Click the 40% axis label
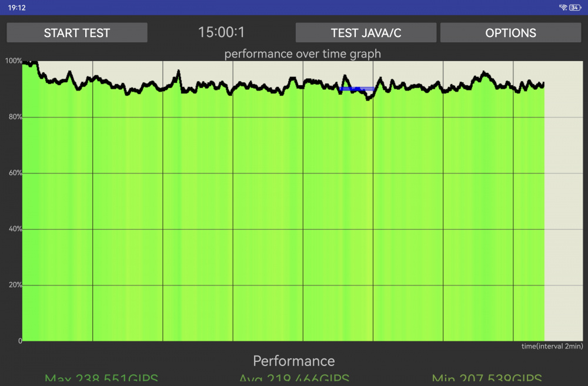 [15, 229]
